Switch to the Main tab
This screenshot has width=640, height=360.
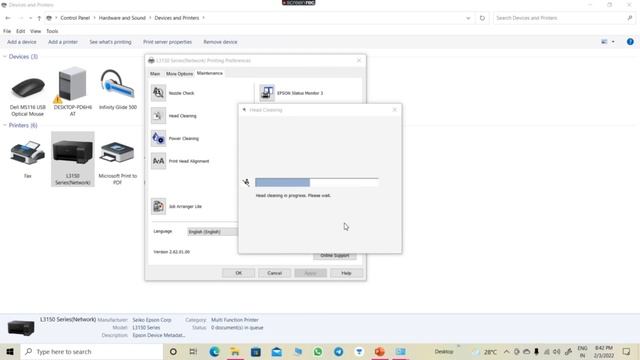click(155, 73)
